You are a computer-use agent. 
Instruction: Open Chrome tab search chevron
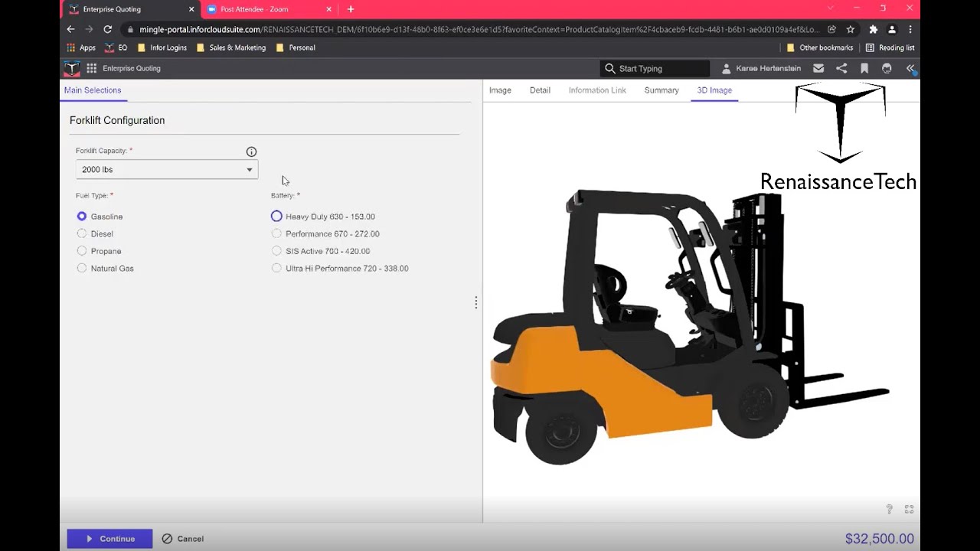830,8
